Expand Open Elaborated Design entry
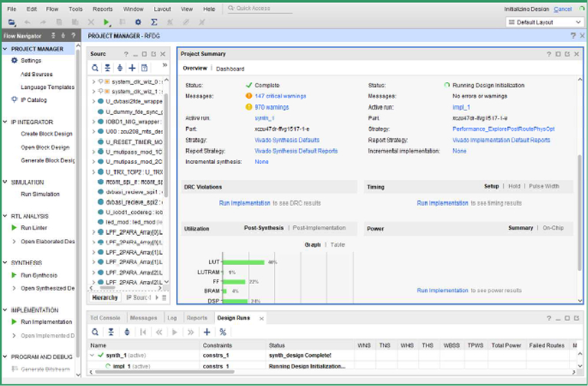This screenshot has height=386, width=588. click(x=15, y=241)
